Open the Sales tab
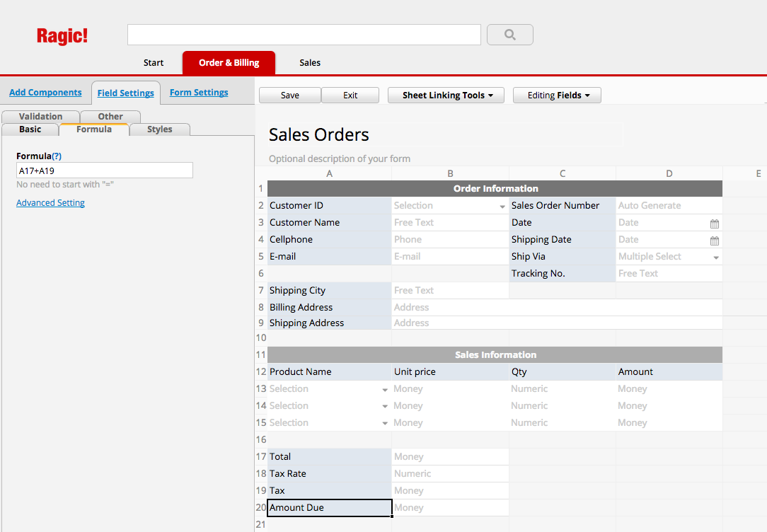 pos(310,63)
